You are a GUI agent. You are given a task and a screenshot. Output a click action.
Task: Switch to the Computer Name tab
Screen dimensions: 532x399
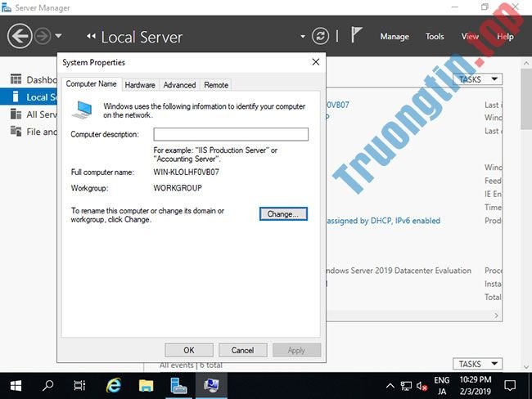click(92, 83)
